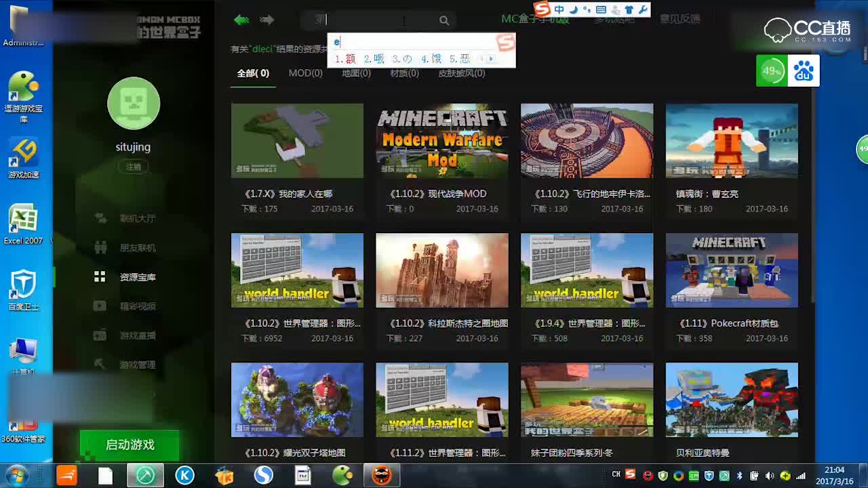Click title 《1.11》Pokecraft材质包
Viewport: 868px width, 488px height.
pyautogui.click(x=728, y=323)
